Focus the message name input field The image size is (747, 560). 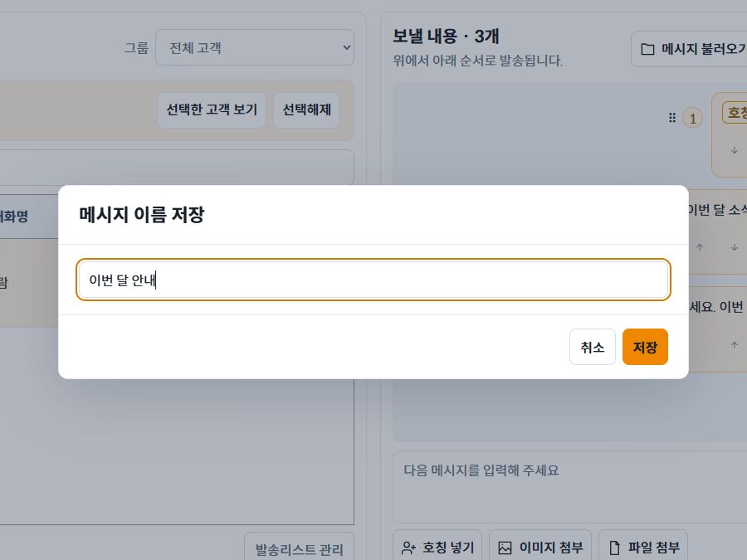pyautogui.click(x=373, y=280)
